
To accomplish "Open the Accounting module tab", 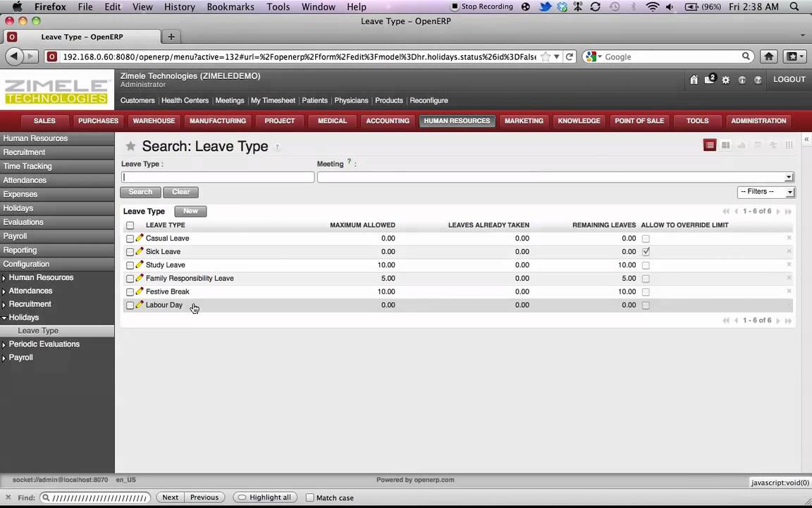I will click(x=388, y=121).
